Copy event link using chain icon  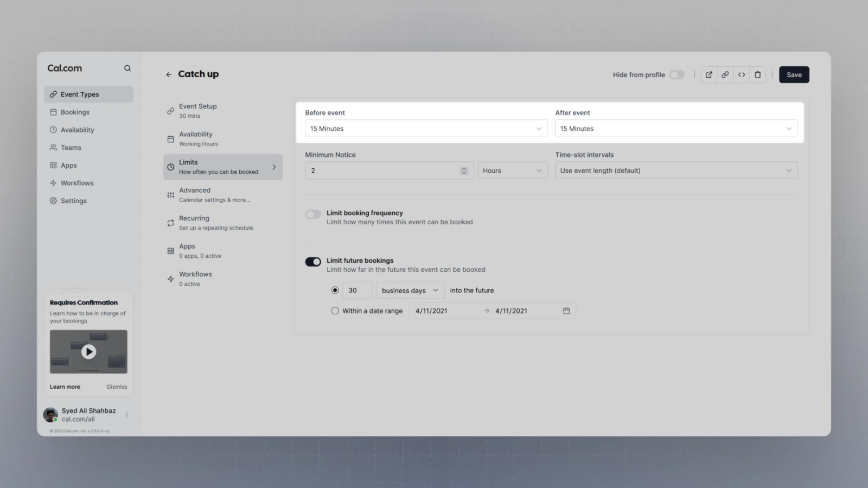[725, 75]
